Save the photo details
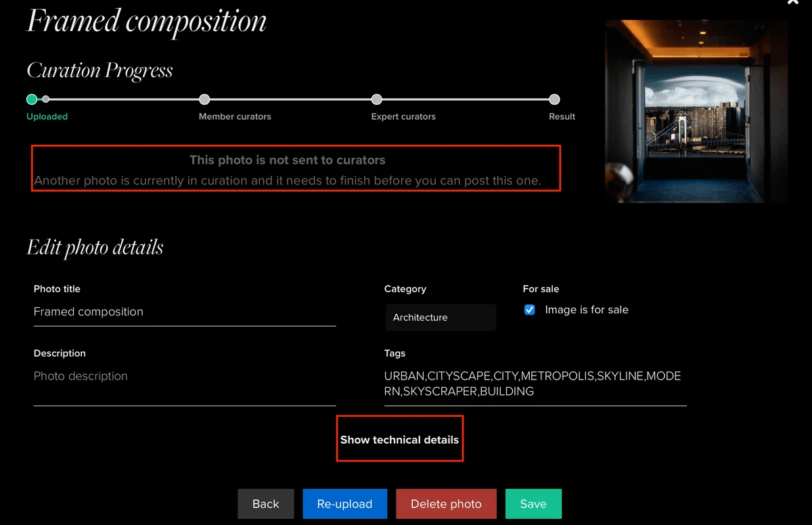The width and height of the screenshot is (812, 525). (533, 503)
